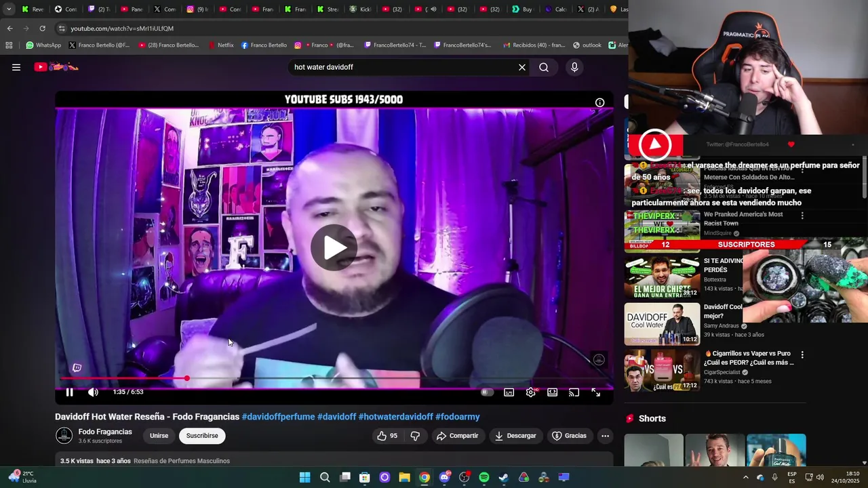Screen dimensions: 868x488
Task: Go back with browser back arrow
Action: point(9,28)
